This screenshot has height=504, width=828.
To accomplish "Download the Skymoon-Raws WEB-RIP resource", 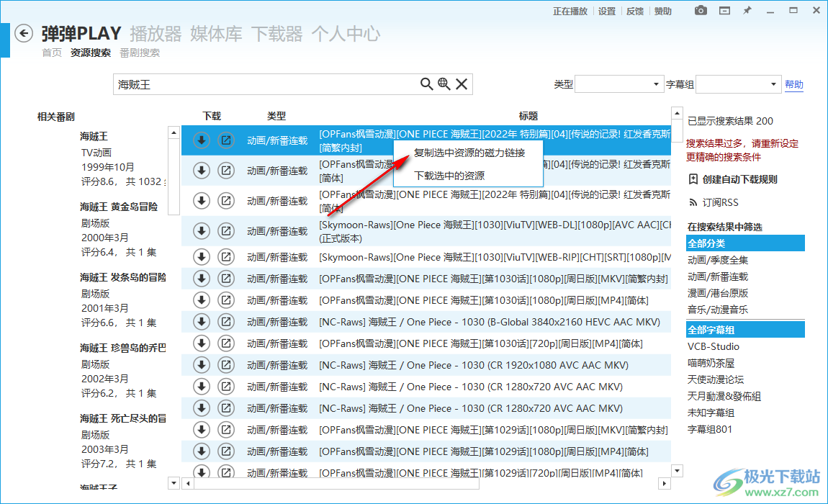I will click(x=201, y=257).
